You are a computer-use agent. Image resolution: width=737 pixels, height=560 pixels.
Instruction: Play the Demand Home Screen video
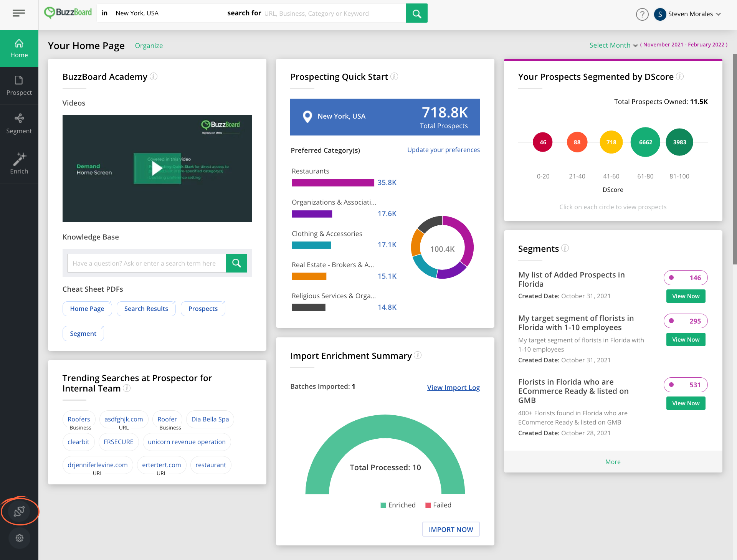pos(157,168)
